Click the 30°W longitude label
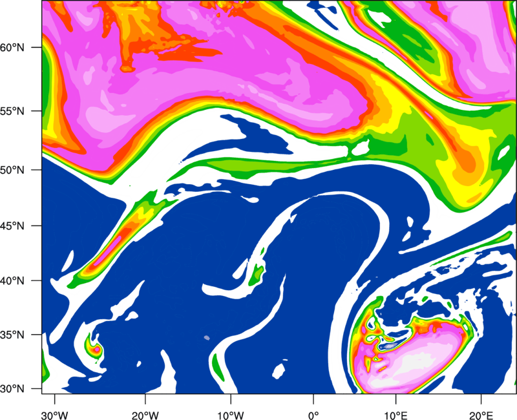The image size is (517, 420). [x=54, y=415]
